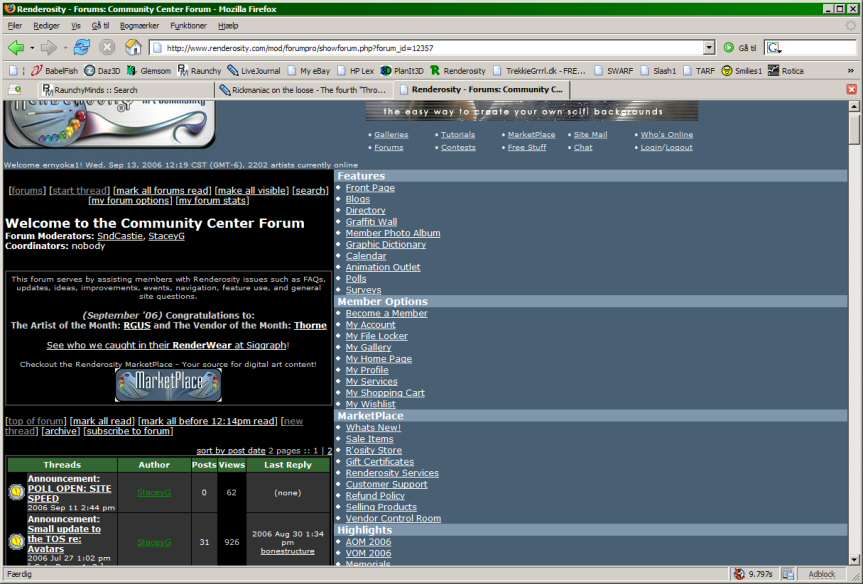The width and height of the screenshot is (863, 584).
Task: Click the Forward arrow button
Action: (49, 48)
